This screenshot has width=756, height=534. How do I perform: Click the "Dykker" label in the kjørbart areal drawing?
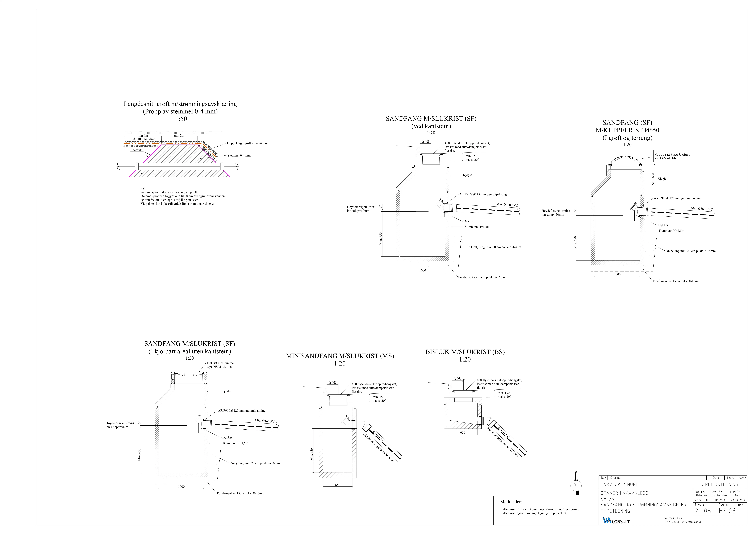(227, 438)
